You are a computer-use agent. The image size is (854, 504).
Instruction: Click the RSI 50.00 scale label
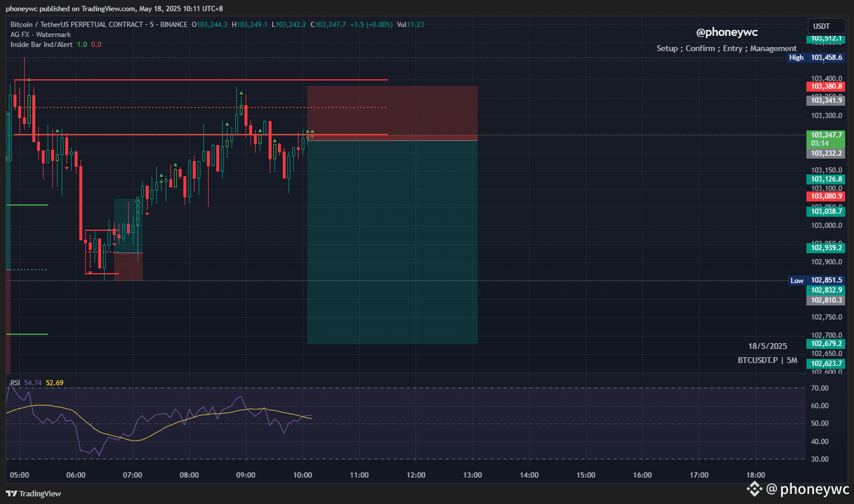[820, 424]
